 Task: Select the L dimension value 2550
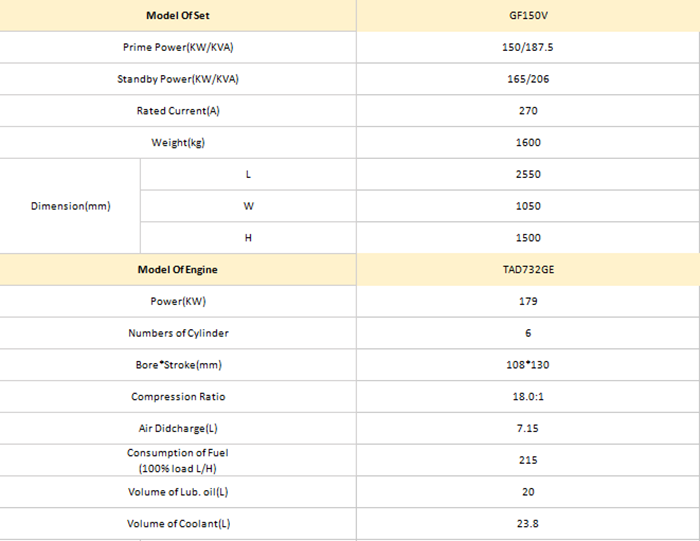528,175
